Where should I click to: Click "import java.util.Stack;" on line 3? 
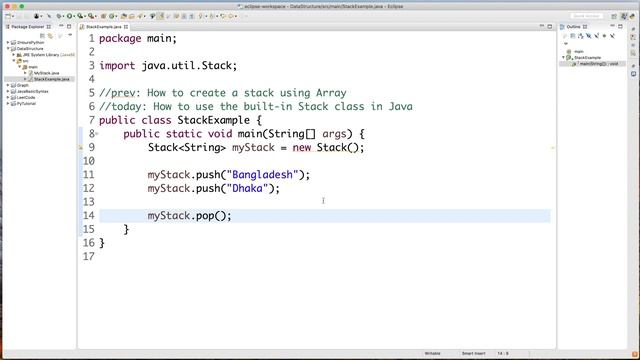tap(168, 66)
